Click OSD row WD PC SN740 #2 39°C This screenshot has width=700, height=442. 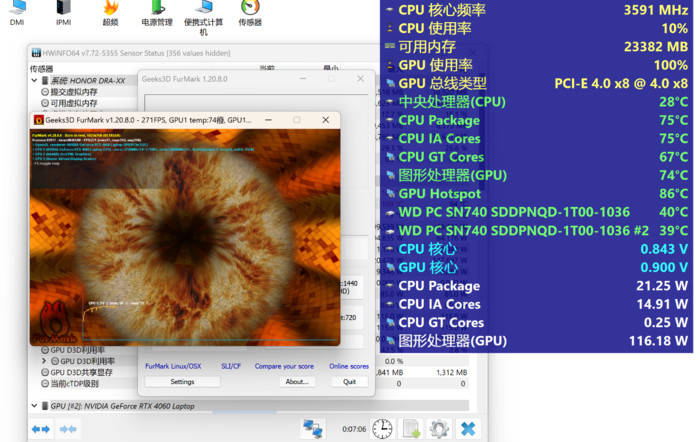point(537,230)
